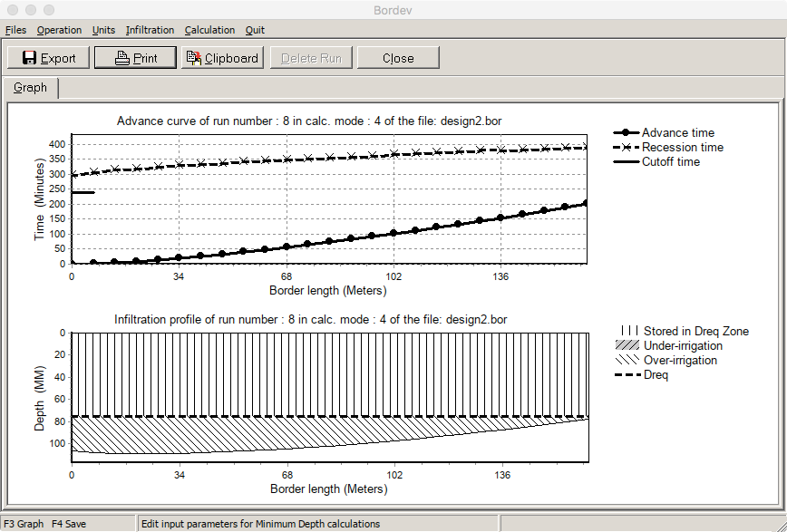Expand the Units menu
Image resolution: width=787 pixels, height=532 pixels.
point(103,30)
